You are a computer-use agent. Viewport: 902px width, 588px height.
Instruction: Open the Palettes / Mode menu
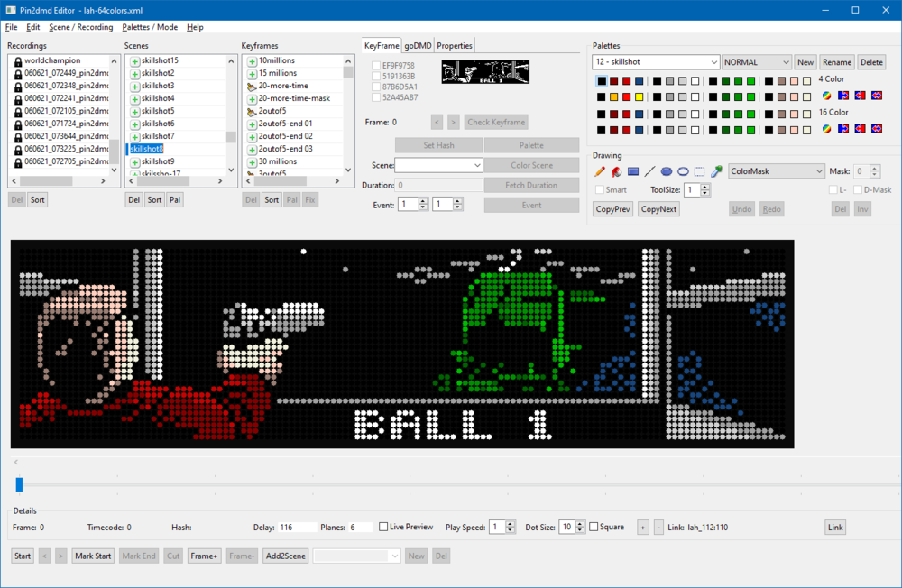pos(150,27)
